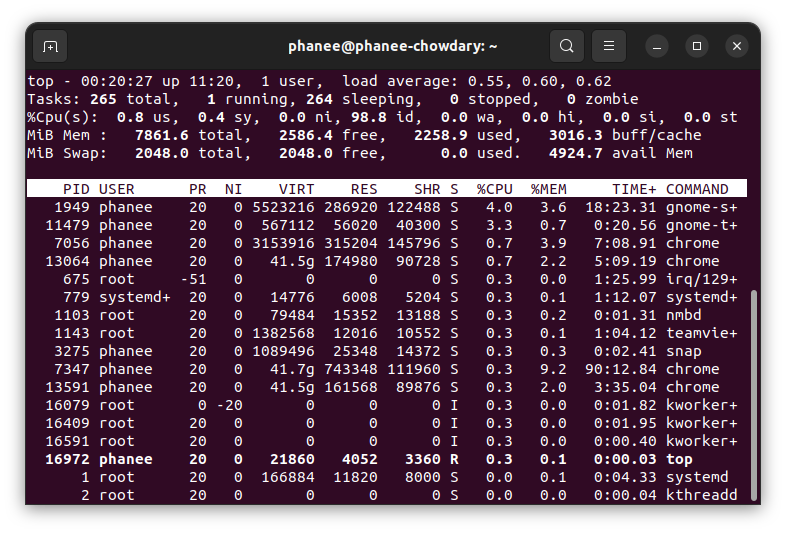The width and height of the screenshot is (786, 533).
Task: Click the gnome-t+ command name
Action: click(x=702, y=225)
